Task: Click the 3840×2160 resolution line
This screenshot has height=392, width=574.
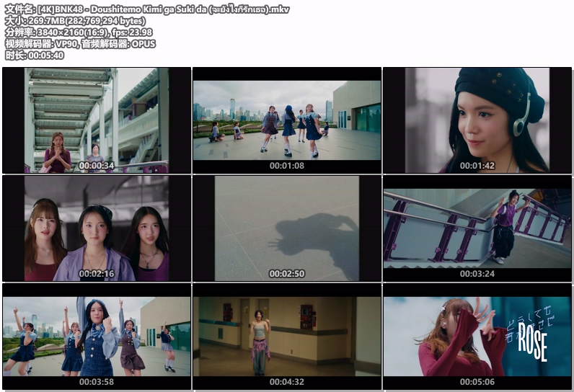Action: [x=79, y=32]
